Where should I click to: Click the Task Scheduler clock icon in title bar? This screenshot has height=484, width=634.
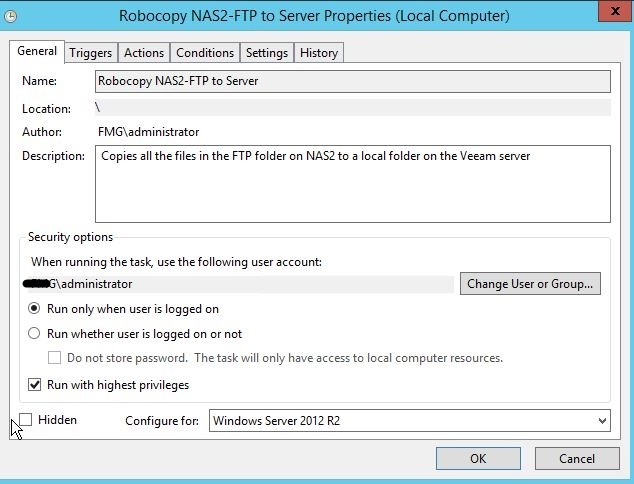[11, 16]
